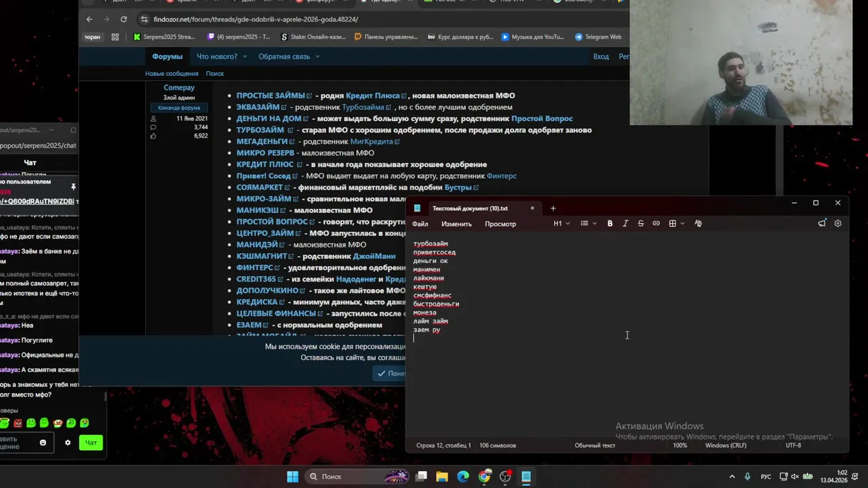Click pin icon in chat panel
The width and height of the screenshot is (868, 488).
pyautogui.click(x=73, y=186)
